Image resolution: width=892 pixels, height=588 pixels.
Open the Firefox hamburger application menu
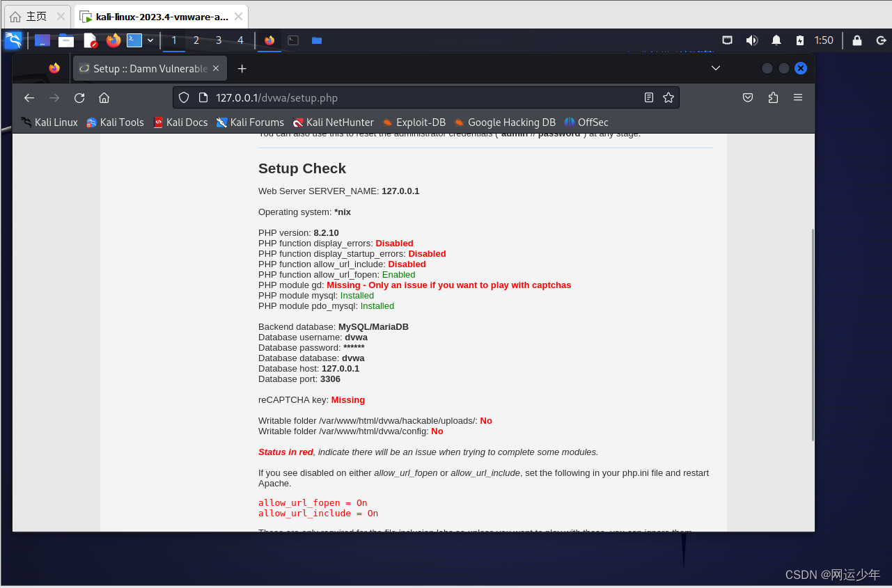pyautogui.click(x=798, y=97)
